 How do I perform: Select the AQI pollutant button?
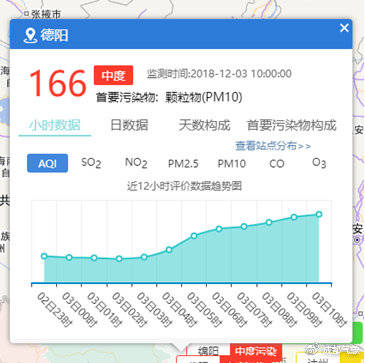[x=47, y=163]
